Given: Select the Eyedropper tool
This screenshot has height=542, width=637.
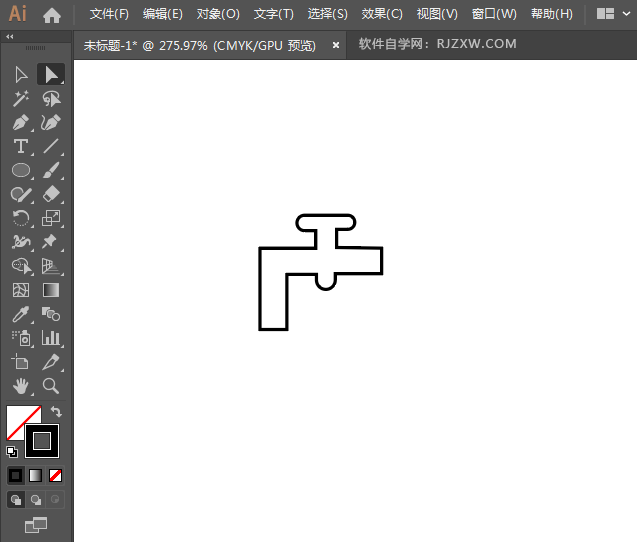Looking at the screenshot, I should (21, 314).
